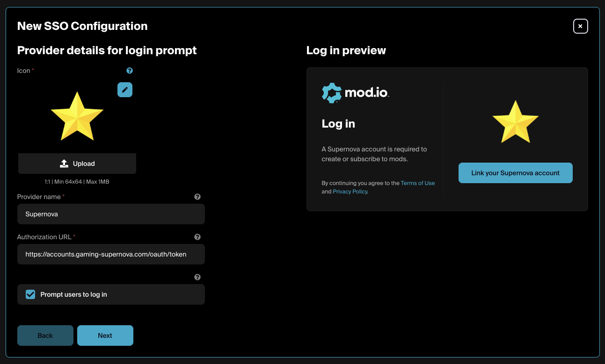Click the 'Provider name' field label
This screenshot has width=605, height=364.
click(x=39, y=197)
